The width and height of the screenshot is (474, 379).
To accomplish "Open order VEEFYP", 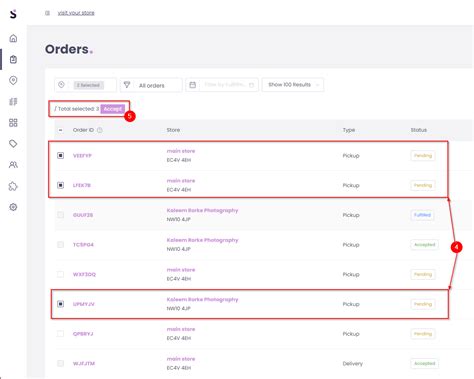I will [82, 156].
